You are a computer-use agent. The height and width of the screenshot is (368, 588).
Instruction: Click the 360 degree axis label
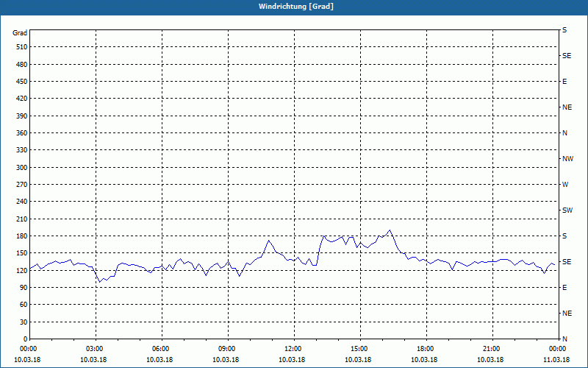(x=21, y=133)
